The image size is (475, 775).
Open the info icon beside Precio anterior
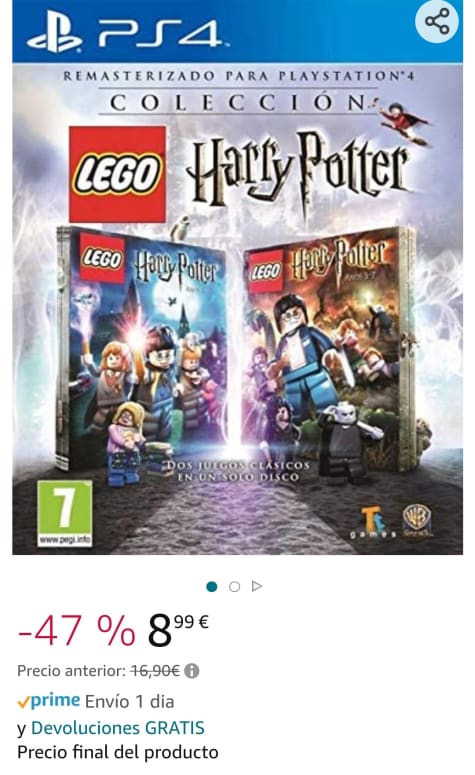click(x=192, y=671)
